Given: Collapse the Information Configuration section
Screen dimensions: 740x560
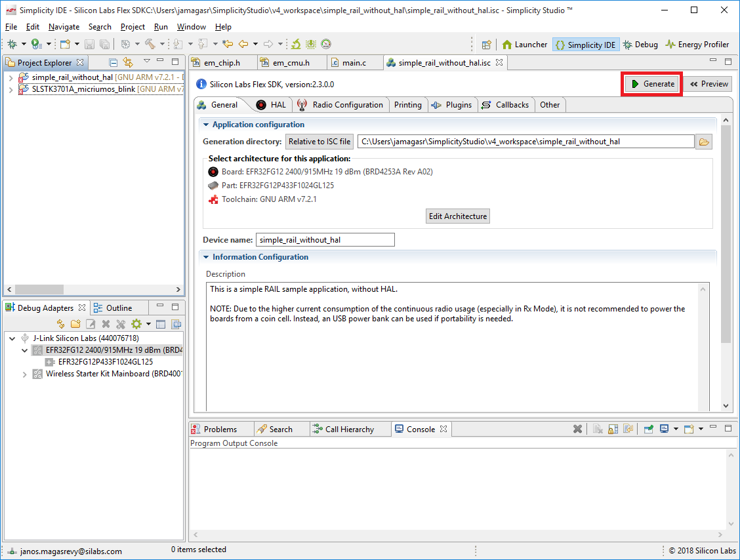Looking at the screenshot, I should pos(206,257).
